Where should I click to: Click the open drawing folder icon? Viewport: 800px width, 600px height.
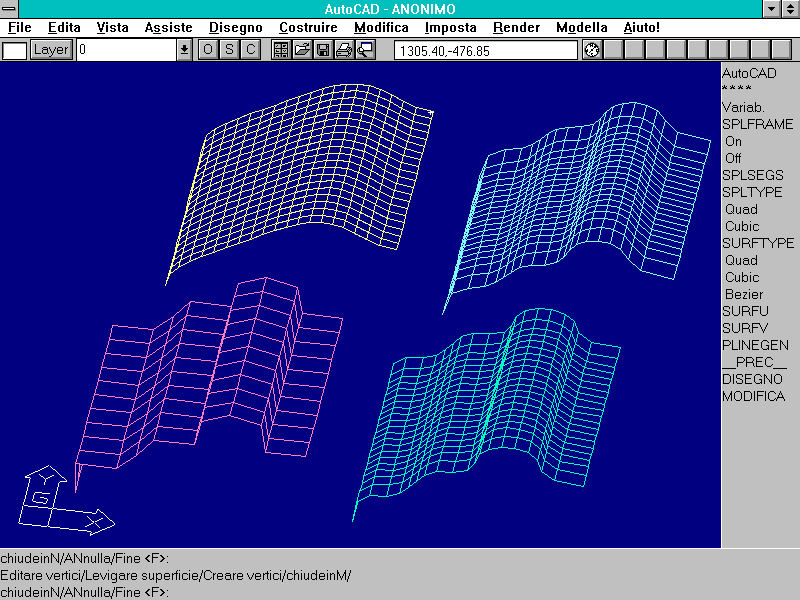[x=302, y=49]
